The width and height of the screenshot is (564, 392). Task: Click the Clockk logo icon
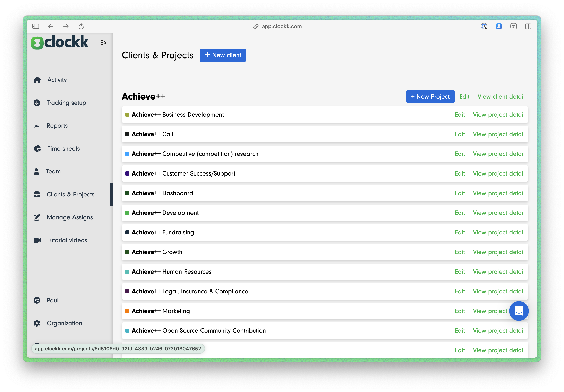coord(37,43)
